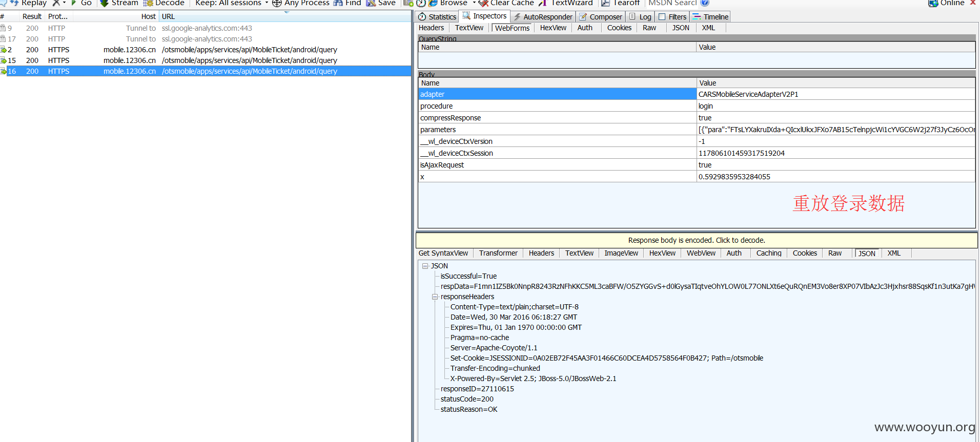Open the response WebView tab
This screenshot has height=442, width=980.
(701, 253)
